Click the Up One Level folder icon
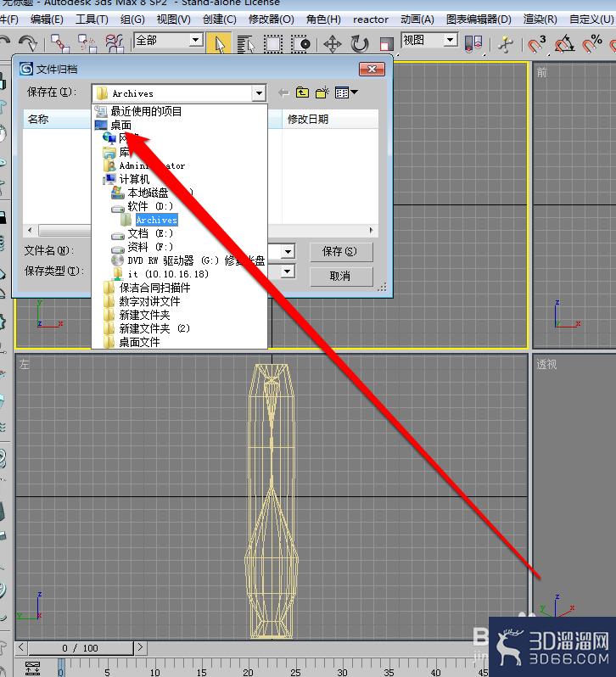Image resolution: width=616 pixels, height=677 pixels. pos(302,92)
